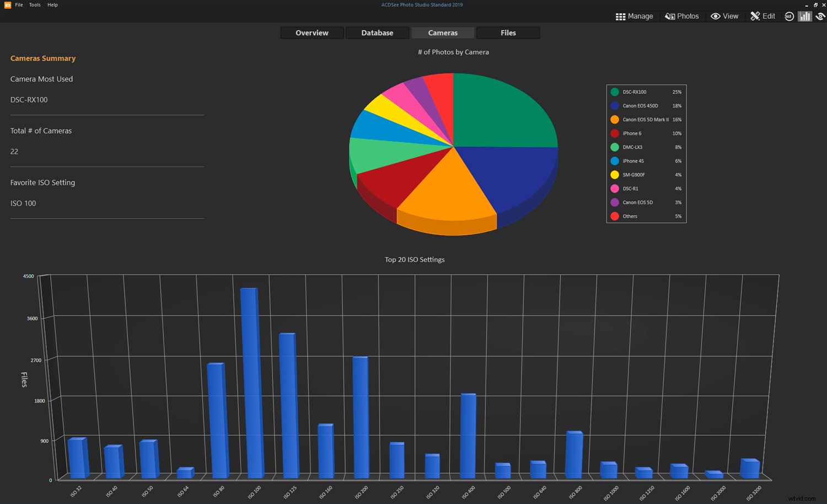Enter Edit mode

click(x=763, y=16)
